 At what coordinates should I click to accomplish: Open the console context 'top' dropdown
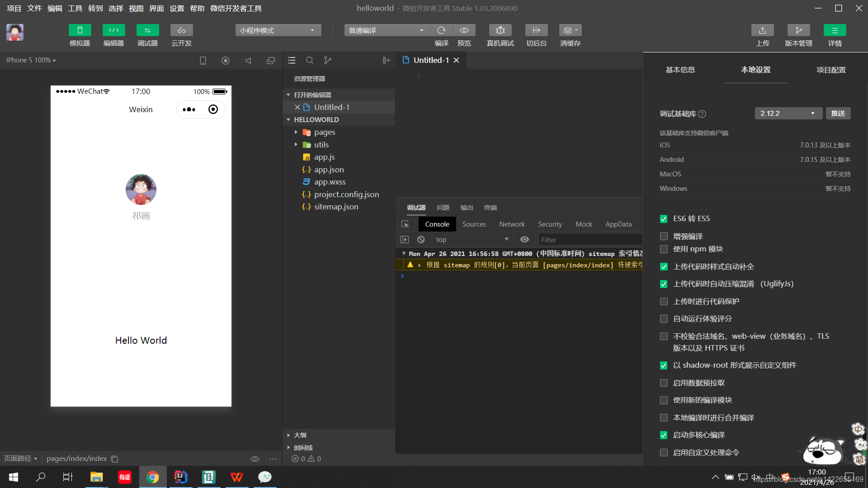point(472,240)
